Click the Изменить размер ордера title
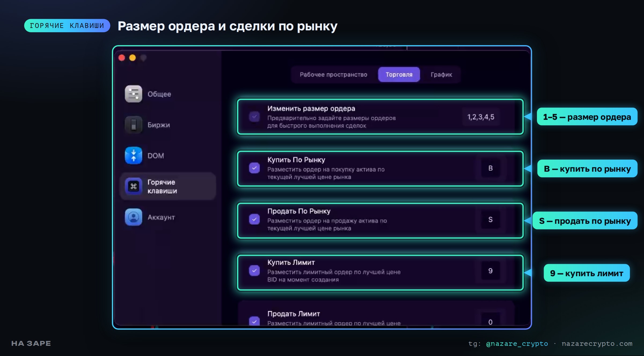 point(311,109)
